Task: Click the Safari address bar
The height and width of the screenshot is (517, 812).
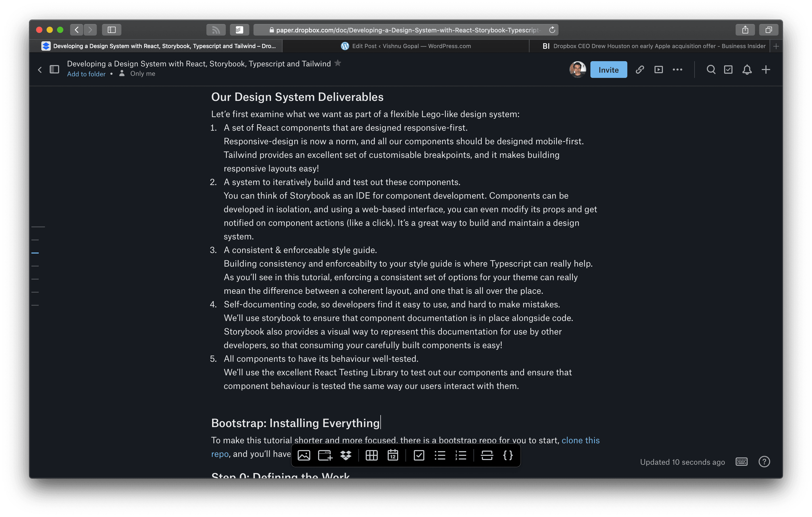Action: coord(406,30)
